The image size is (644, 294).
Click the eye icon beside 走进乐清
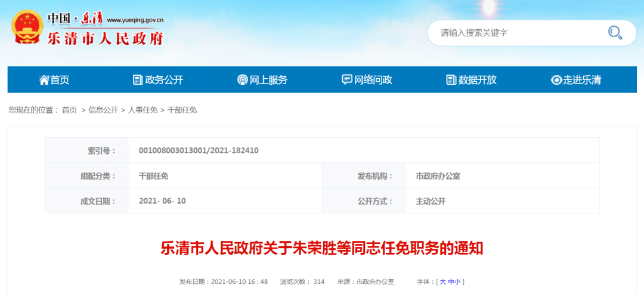(x=556, y=80)
